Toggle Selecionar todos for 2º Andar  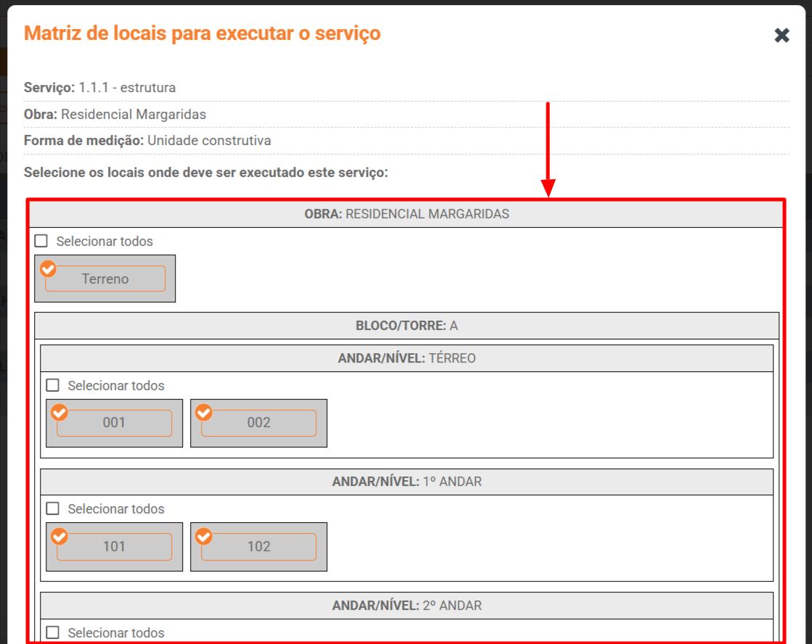(53, 633)
